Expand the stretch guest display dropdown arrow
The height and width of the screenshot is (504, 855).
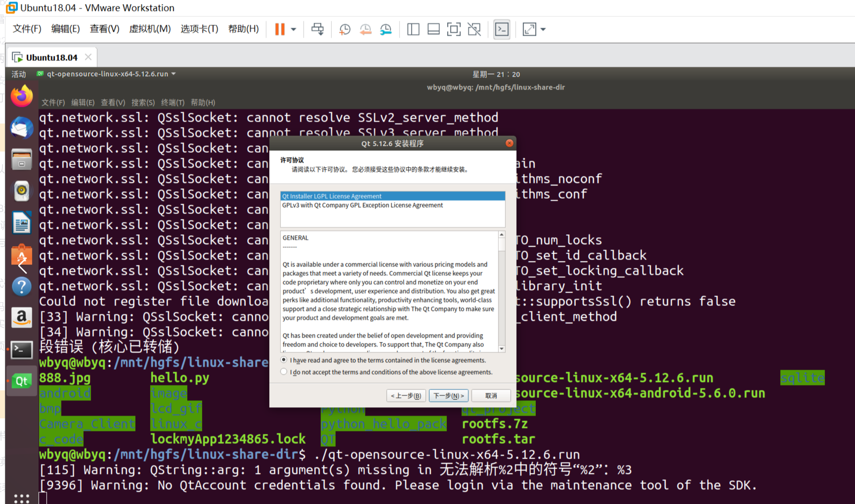coord(543,29)
